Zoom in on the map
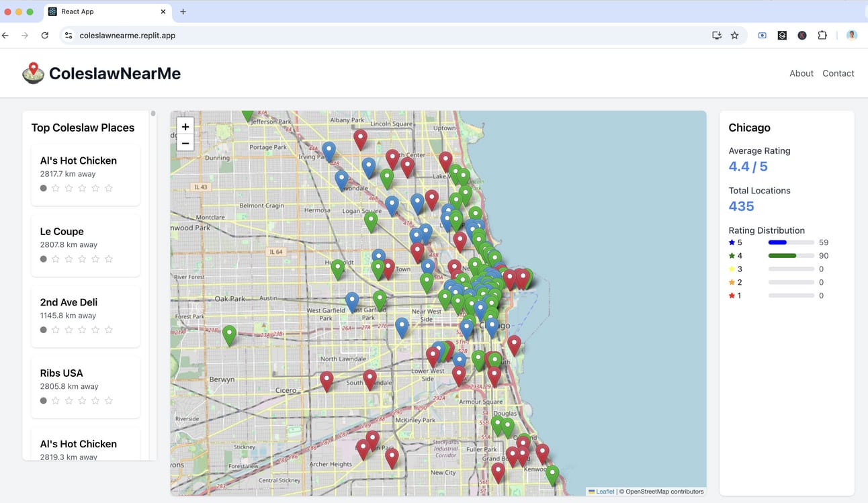The height and width of the screenshot is (503, 868). pyautogui.click(x=185, y=126)
